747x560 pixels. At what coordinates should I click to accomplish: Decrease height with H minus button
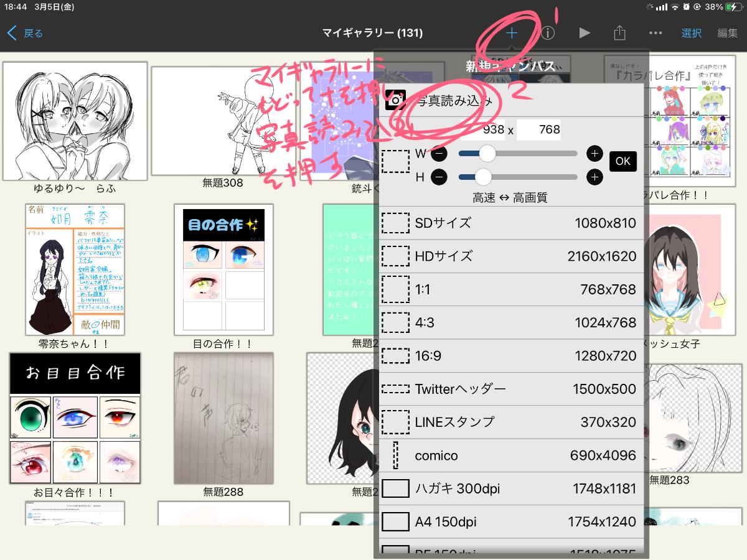point(439,177)
